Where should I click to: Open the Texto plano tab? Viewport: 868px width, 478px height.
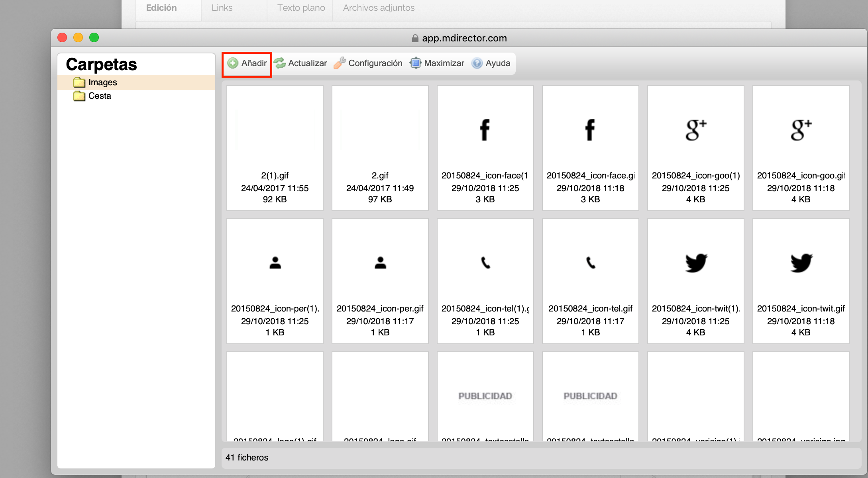[x=301, y=8]
